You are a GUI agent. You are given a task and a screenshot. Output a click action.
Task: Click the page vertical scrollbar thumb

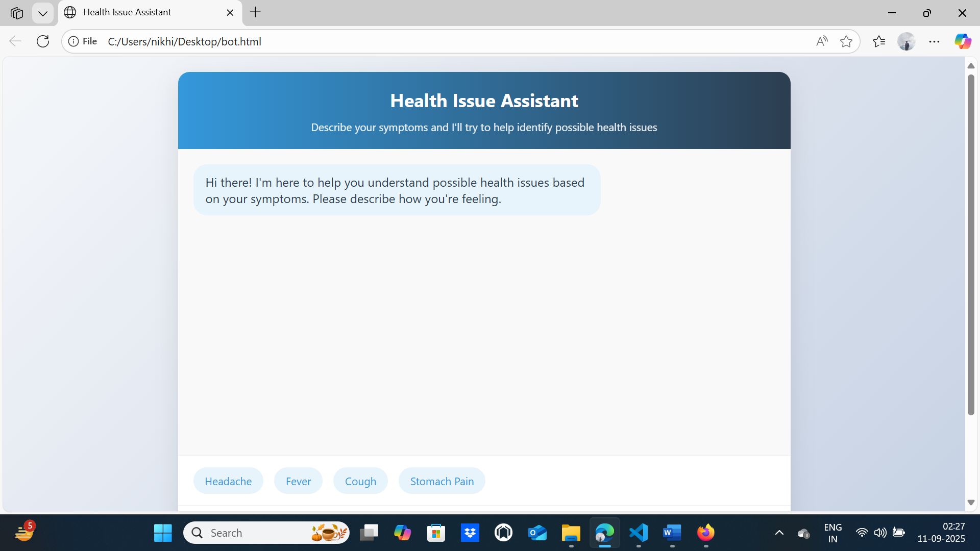click(x=971, y=245)
